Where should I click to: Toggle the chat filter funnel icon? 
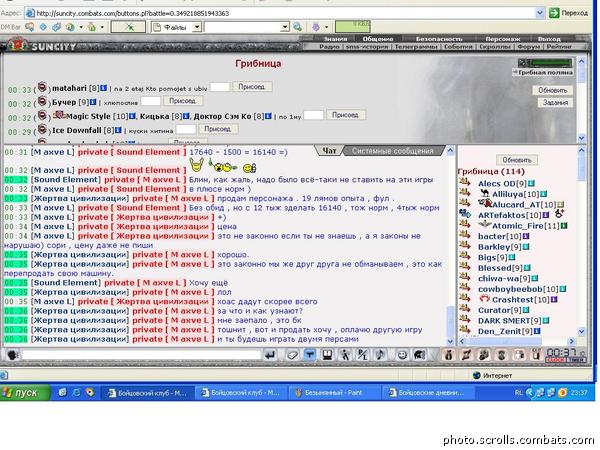pyautogui.click(x=310, y=355)
